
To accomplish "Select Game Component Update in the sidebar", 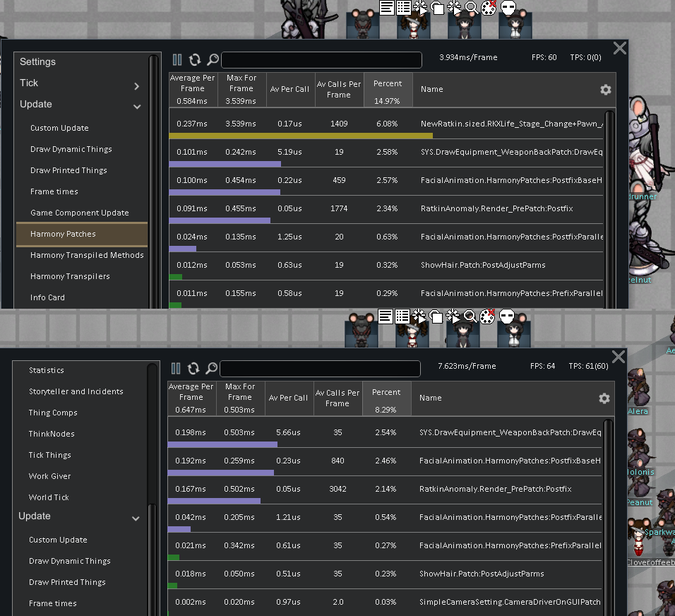I will click(79, 213).
